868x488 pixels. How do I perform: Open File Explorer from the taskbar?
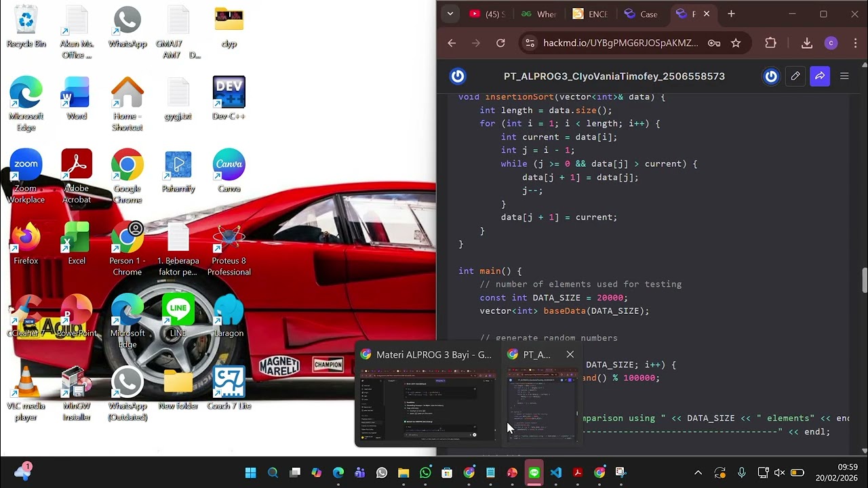(x=403, y=472)
